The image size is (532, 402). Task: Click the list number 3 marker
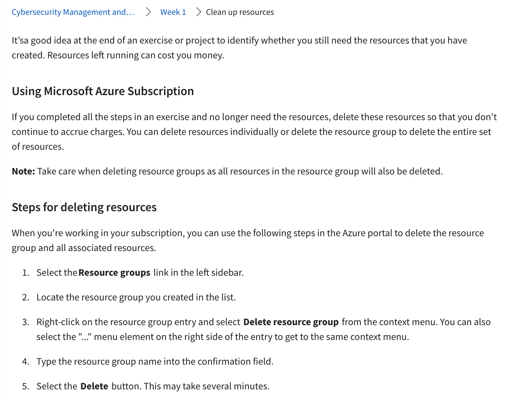tap(26, 322)
